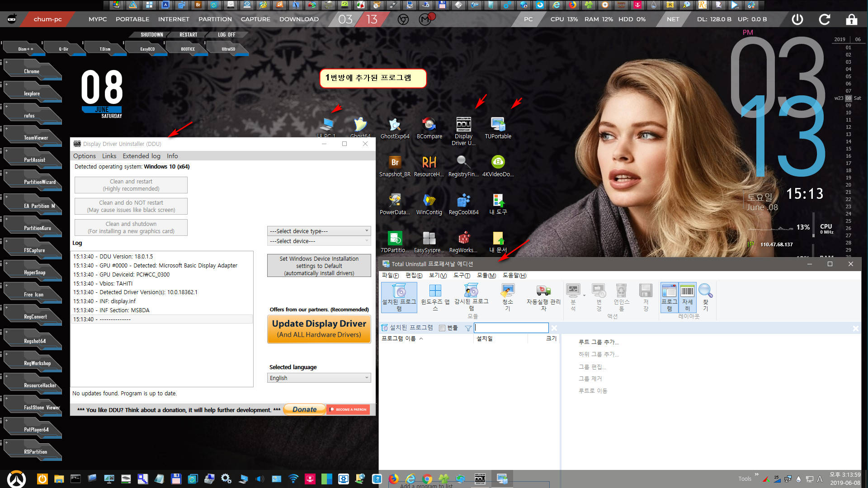Click RESTART button at top
The image size is (868, 488).
point(188,35)
